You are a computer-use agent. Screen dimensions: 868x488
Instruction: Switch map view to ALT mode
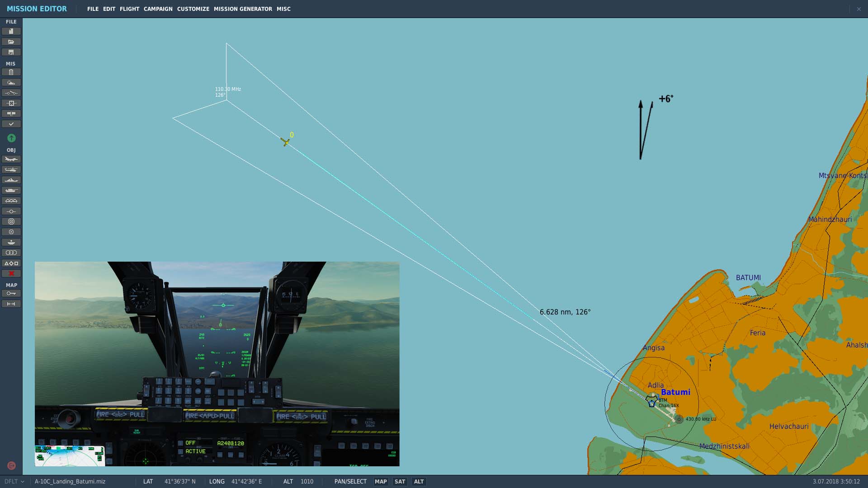click(x=419, y=482)
